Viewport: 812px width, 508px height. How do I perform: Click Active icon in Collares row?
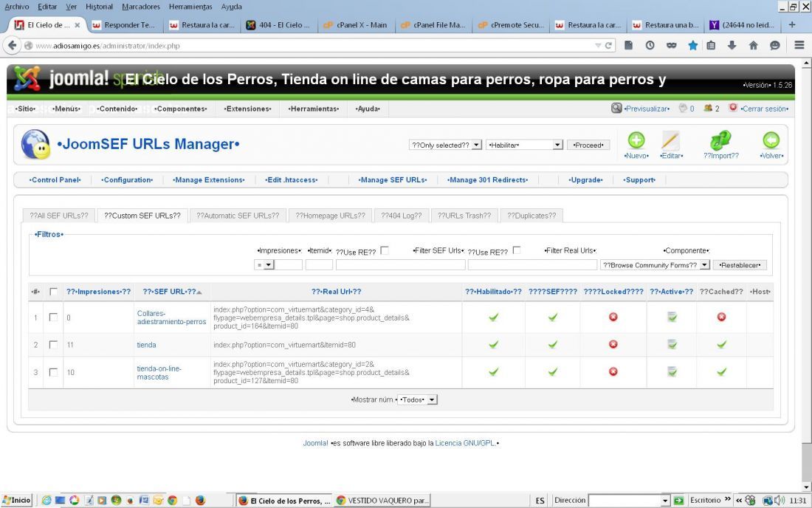672,317
